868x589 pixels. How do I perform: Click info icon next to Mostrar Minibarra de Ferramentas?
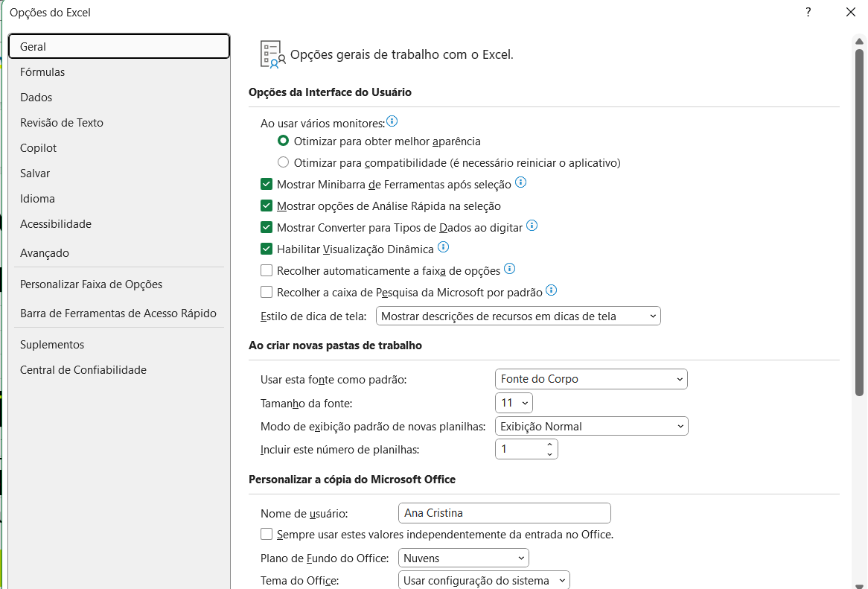(x=520, y=182)
